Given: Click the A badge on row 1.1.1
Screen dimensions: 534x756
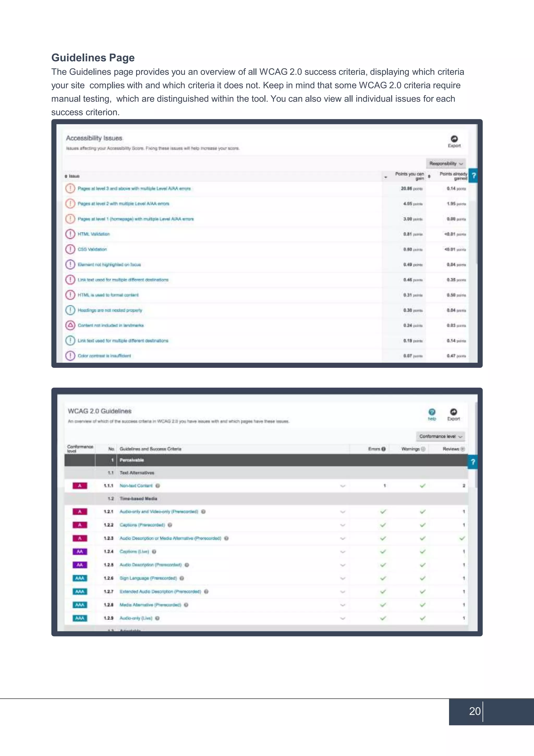Looking at the screenshot, I should click(80, 486).
